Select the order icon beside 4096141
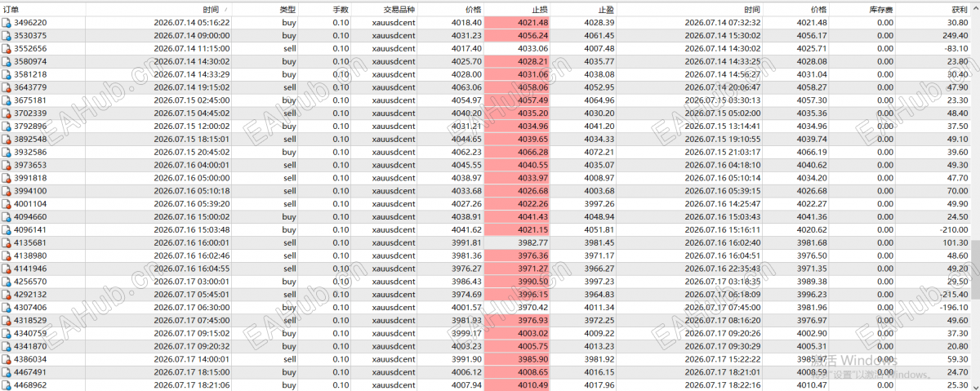 pos(7,229)
